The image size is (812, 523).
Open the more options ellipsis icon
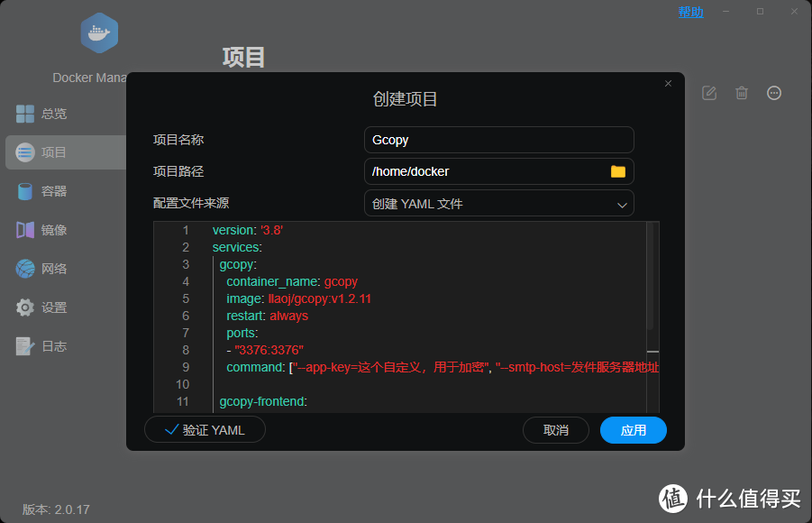point(774,93)
